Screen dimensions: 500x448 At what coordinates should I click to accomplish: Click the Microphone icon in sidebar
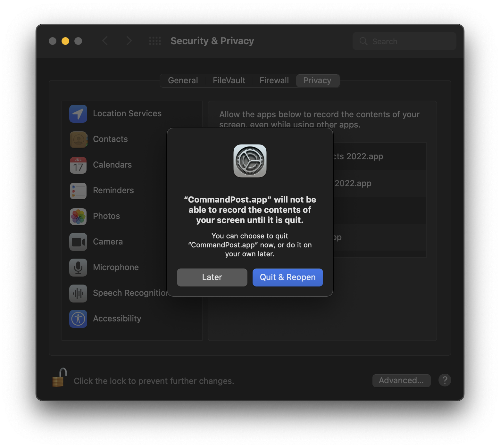coord(78,268)
